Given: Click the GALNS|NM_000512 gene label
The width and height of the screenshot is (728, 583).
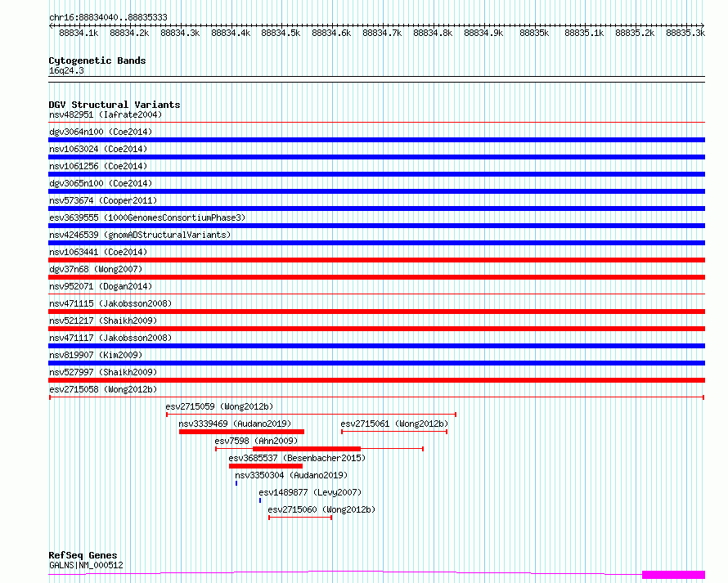Looking at the screenshot, I should pos(86,565).
